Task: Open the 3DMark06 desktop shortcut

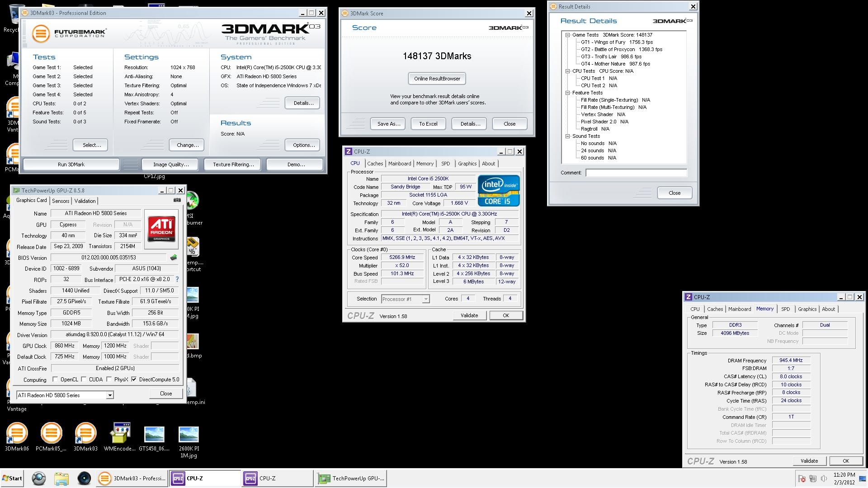Action: (x=17, y=436)
